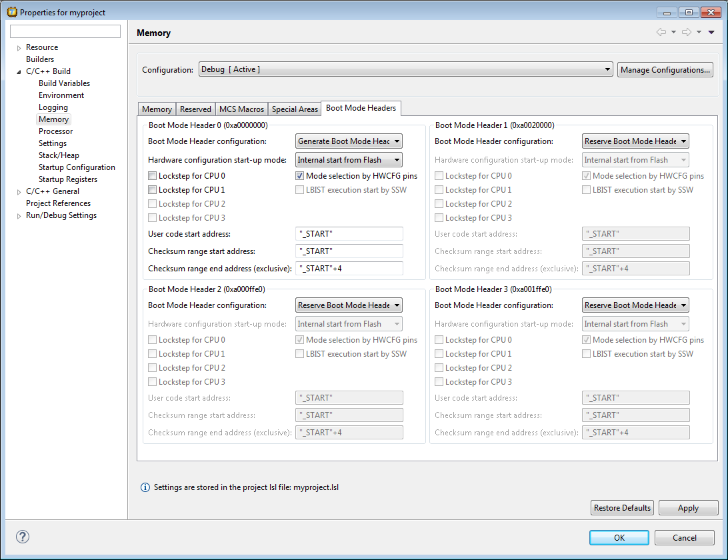Collapse the C/C++ Build tree node

point(19,71)
